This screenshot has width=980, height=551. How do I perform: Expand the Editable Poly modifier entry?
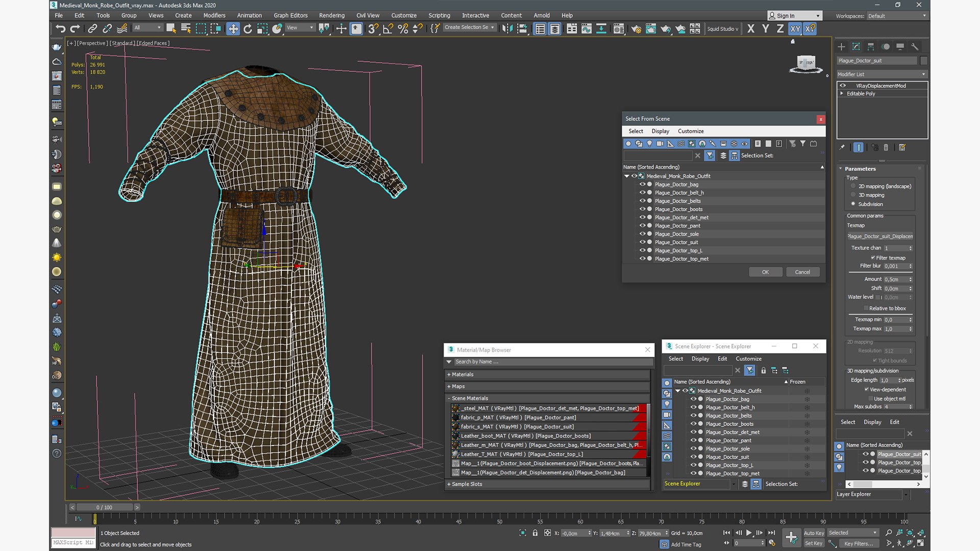coord(842,93)
